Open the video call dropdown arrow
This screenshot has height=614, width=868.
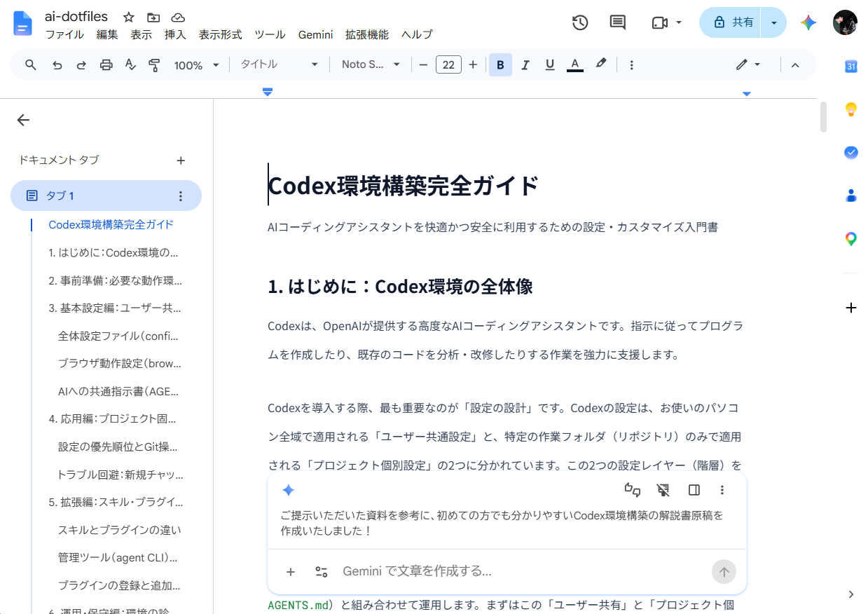tap(679, 22)
